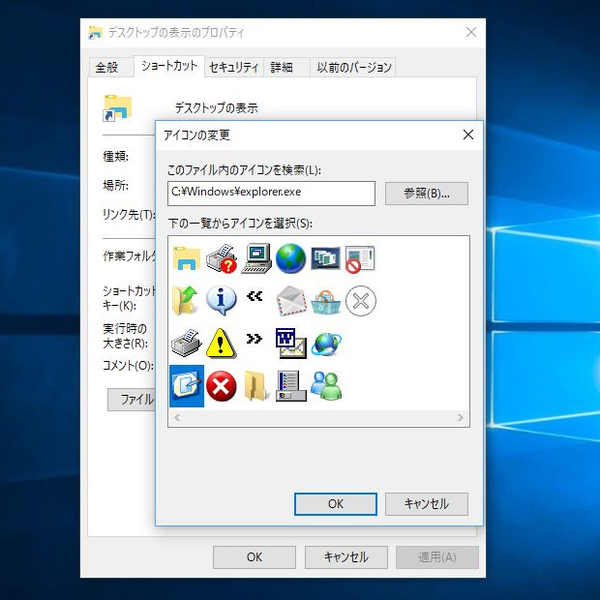Image resolution: width=600 pixels, height=600 pixels.
Task: Click the コメント(O): label
Action: 128,365
